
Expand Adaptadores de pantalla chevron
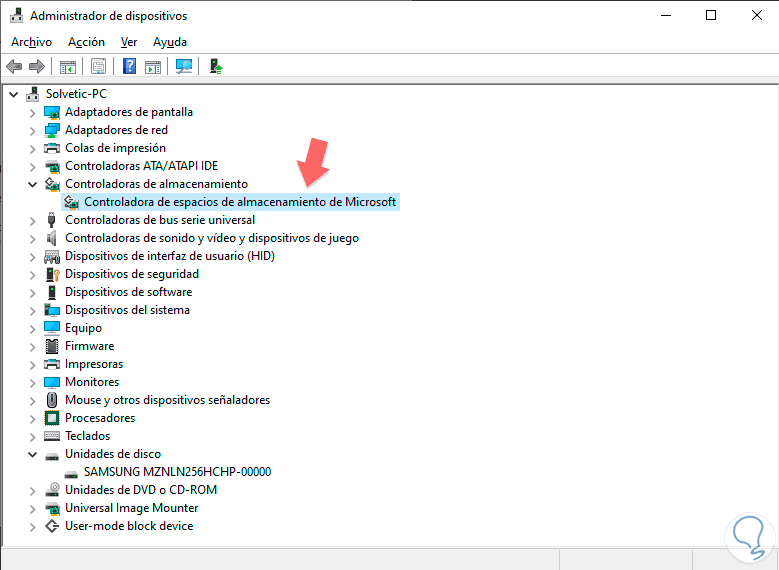coord(32,113)
